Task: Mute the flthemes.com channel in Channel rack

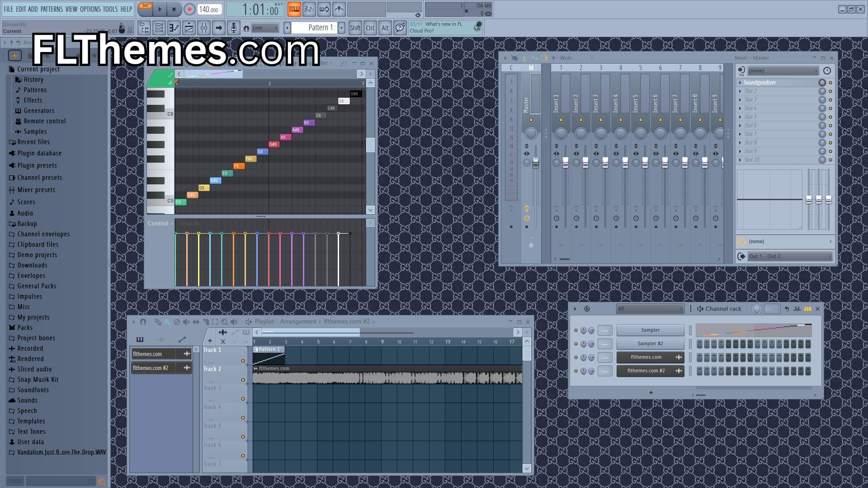Action: click(576, 357)
